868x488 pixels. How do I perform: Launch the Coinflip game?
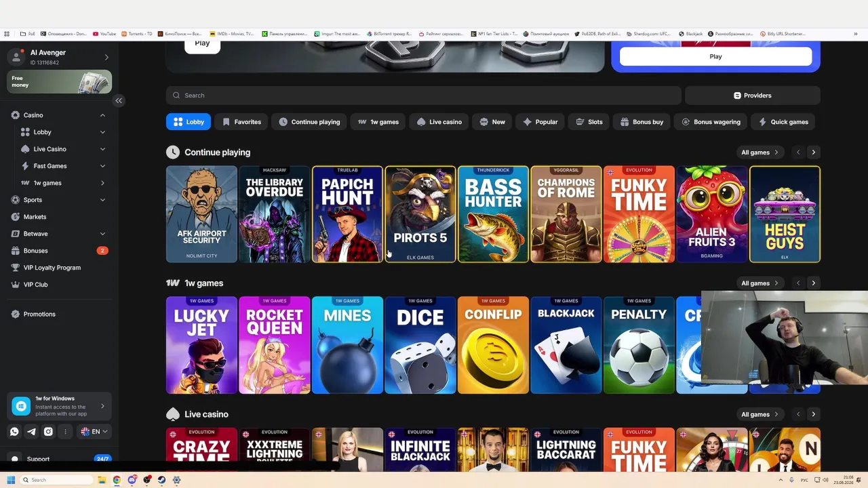493,345
